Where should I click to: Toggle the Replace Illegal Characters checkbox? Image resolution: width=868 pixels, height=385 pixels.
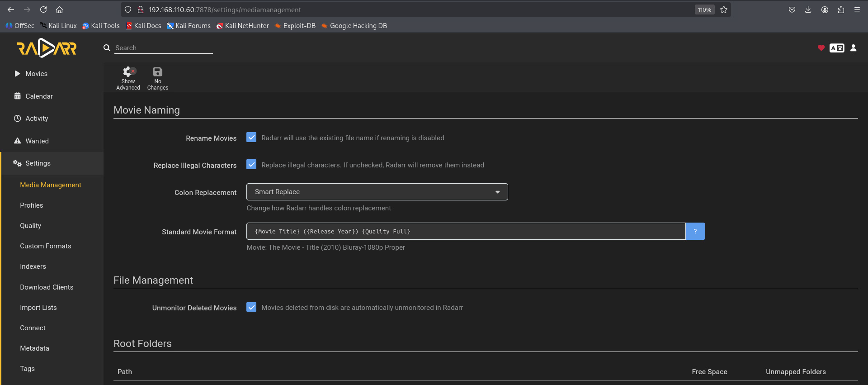[x=251, y=165]
